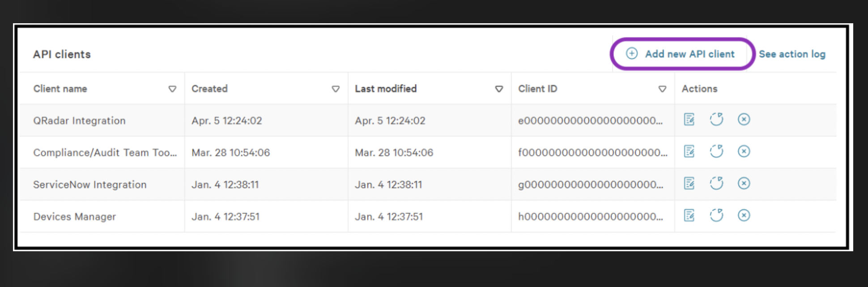The image size is (868, 287).
Task: Click Add new API client button
Action: [681, 54]
